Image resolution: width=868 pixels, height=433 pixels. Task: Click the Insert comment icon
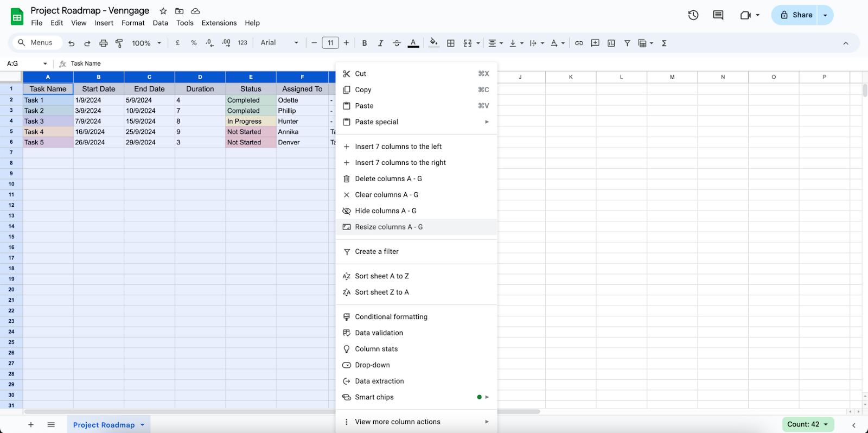tap(595, 43)
